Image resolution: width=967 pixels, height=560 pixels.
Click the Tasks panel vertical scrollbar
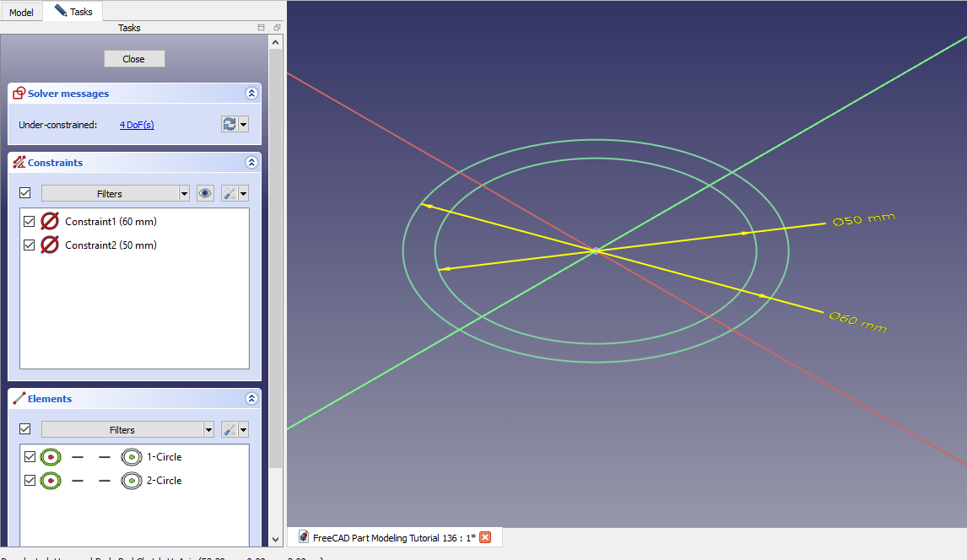point(276,253)
